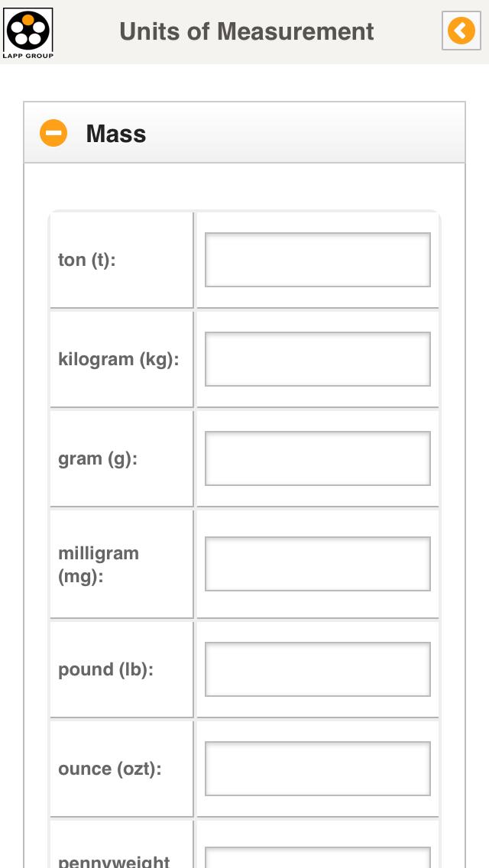This screenshot has height=868, width=489.
Task: Select the "gram (g):" label
Action: 98,458
